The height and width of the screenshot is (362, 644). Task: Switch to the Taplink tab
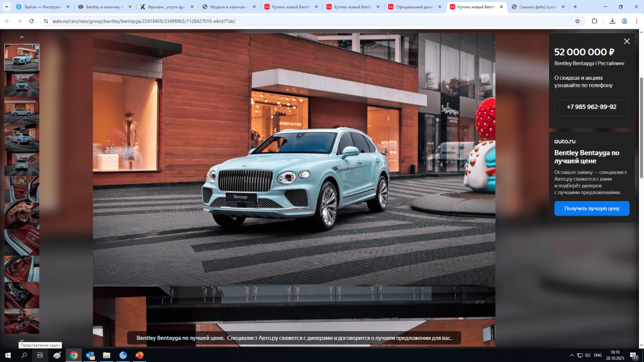tap(41, 7)
